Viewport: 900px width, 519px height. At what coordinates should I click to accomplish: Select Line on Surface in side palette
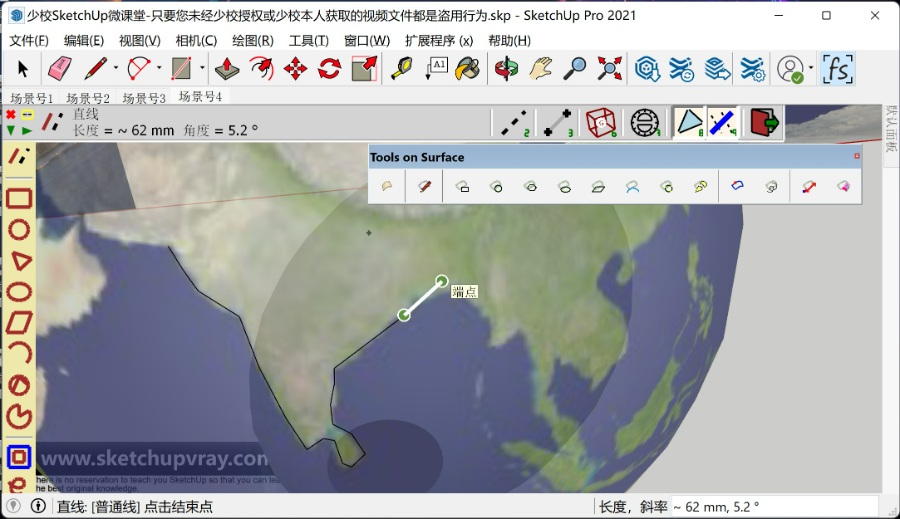19,156
